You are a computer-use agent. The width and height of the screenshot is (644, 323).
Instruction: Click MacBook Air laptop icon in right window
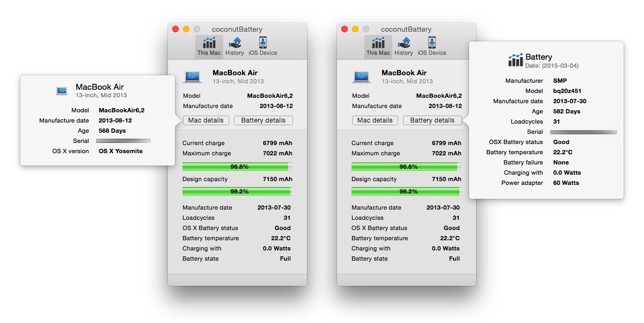click(362, 77)
